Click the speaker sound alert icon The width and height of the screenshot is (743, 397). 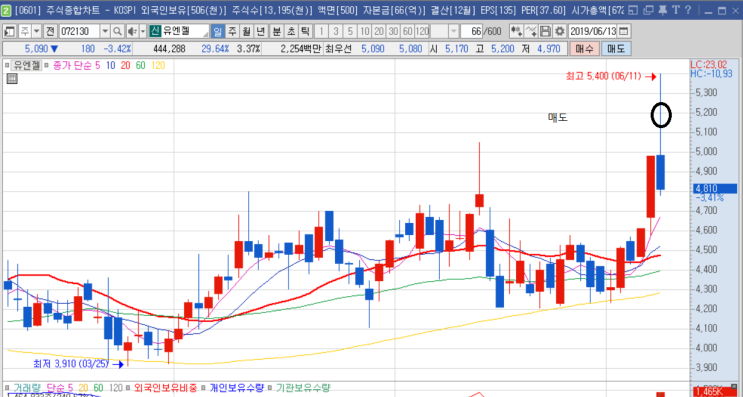132,31
